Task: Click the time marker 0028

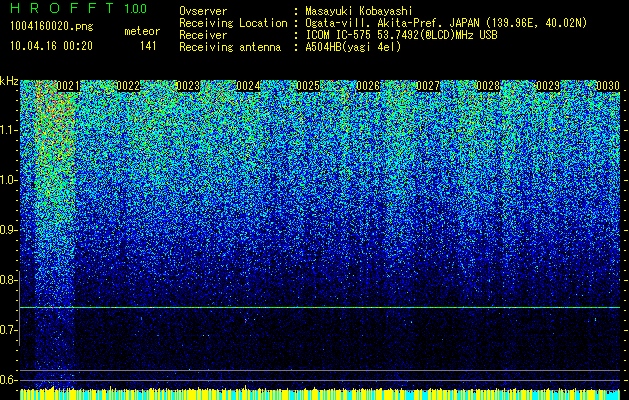Action: (x=488, y=86)
